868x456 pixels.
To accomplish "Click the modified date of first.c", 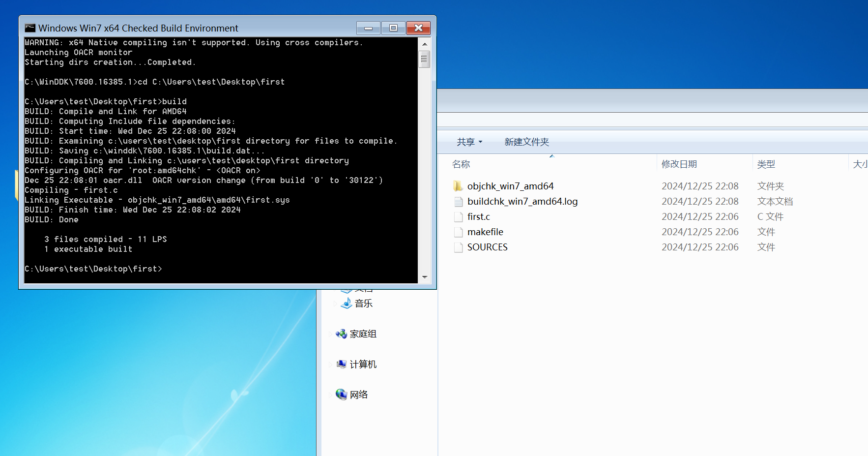I will pyautogui.click(x=700, y=216).
